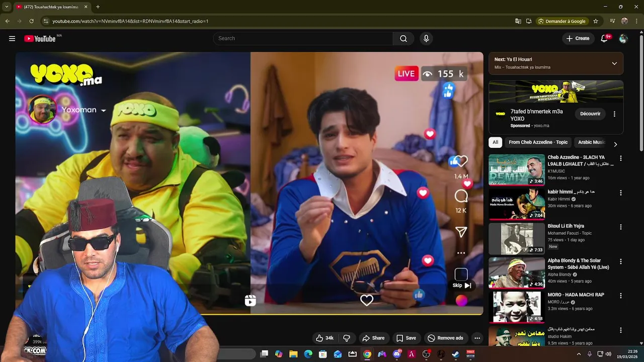This screenshot has width=644, height=362.
Task: Open Discord from taskbar
Action: pyautogui.click(x=397, y=354)
